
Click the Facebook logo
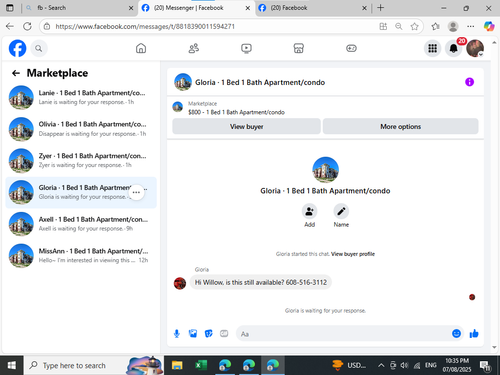tap(17, 48)
